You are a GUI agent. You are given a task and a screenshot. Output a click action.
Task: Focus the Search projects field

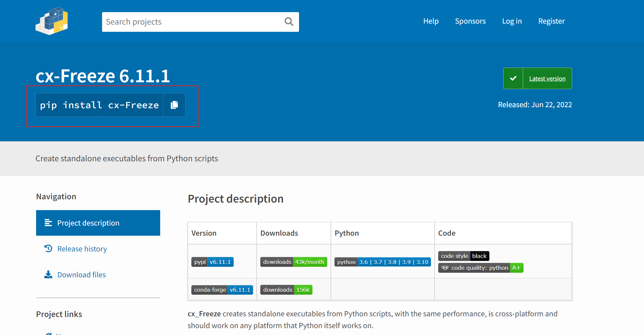(x=201, y=22)
